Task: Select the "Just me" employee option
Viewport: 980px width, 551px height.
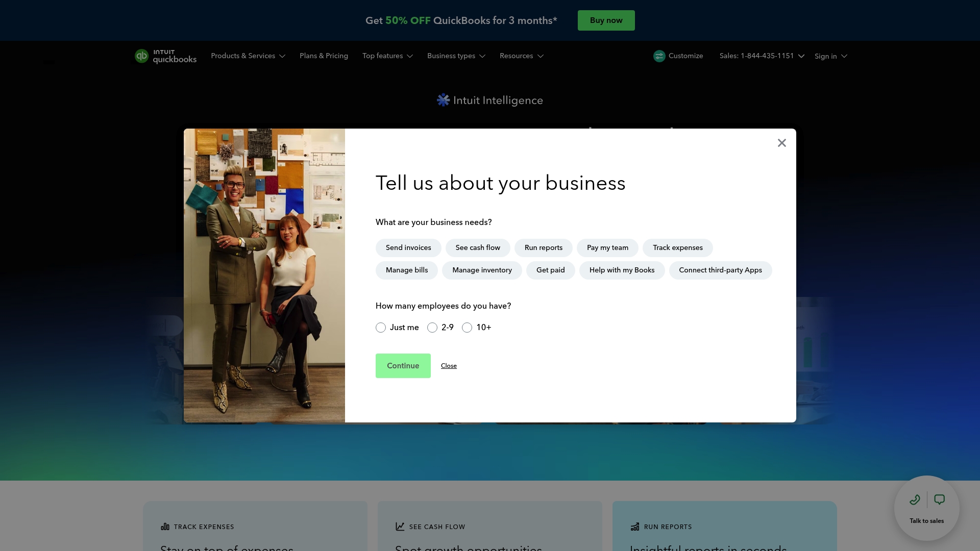Action: tap(380, 328)
